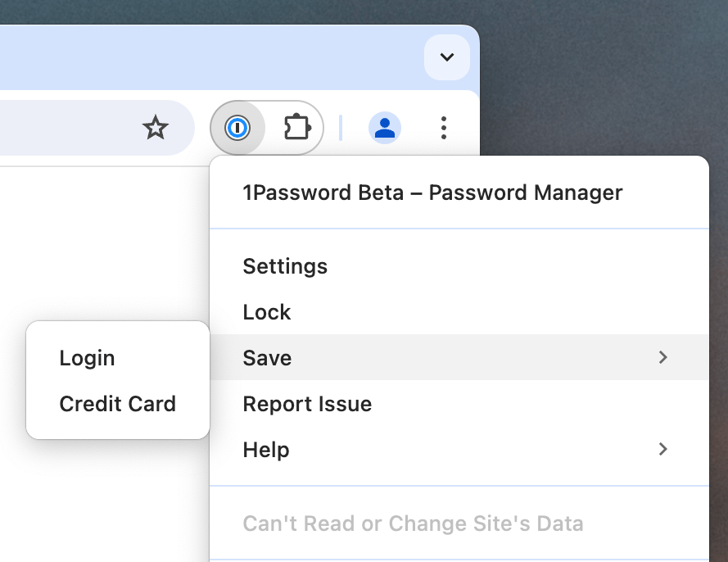Viewport: 728px width, 562px height.
Task: Select Lock in the 1Password menu
Action: 265,312
